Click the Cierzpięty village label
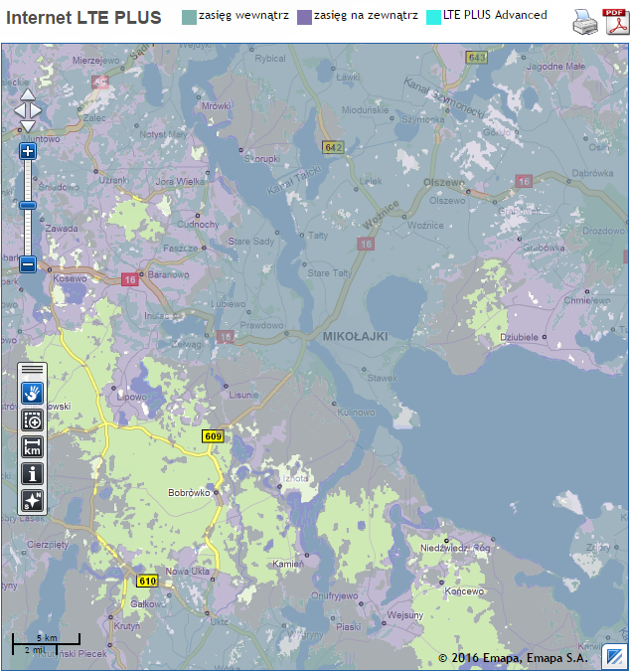The height and width of the screenshot is (672, 630). (x=48, y=545)
